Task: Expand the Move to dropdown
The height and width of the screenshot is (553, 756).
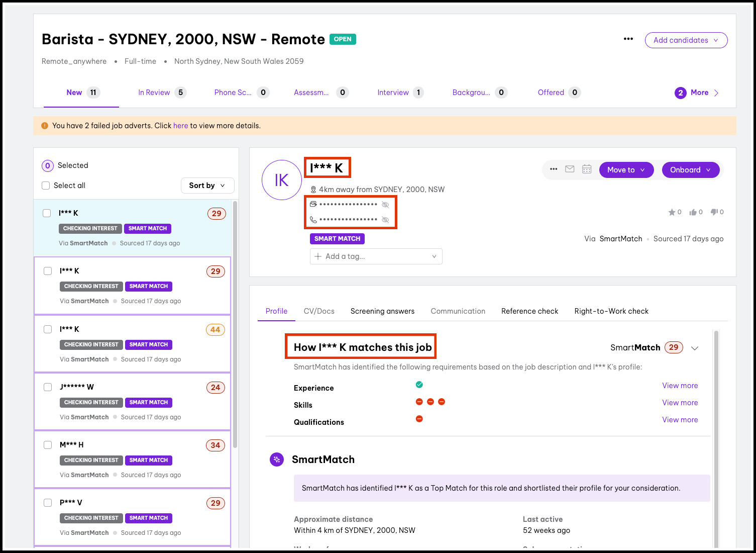Action: 626,170
